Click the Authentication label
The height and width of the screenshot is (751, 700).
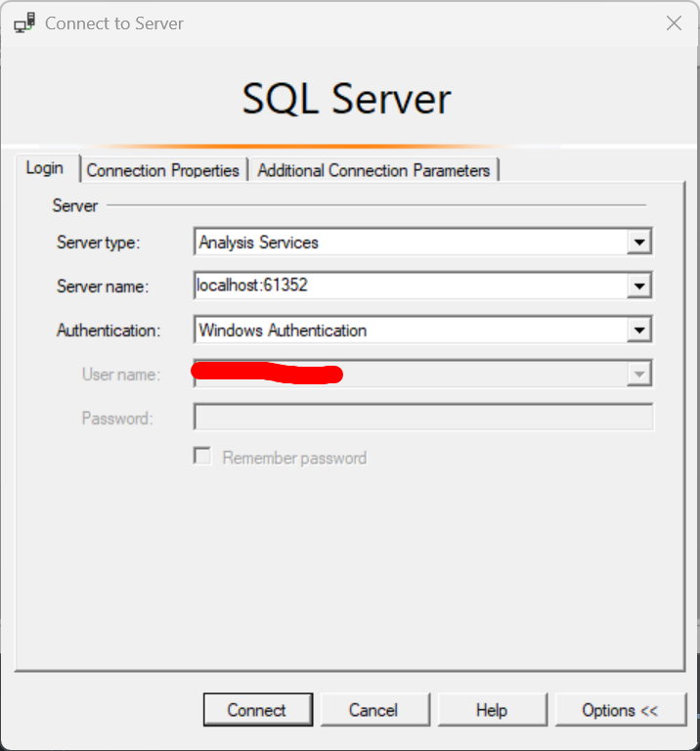109,331
